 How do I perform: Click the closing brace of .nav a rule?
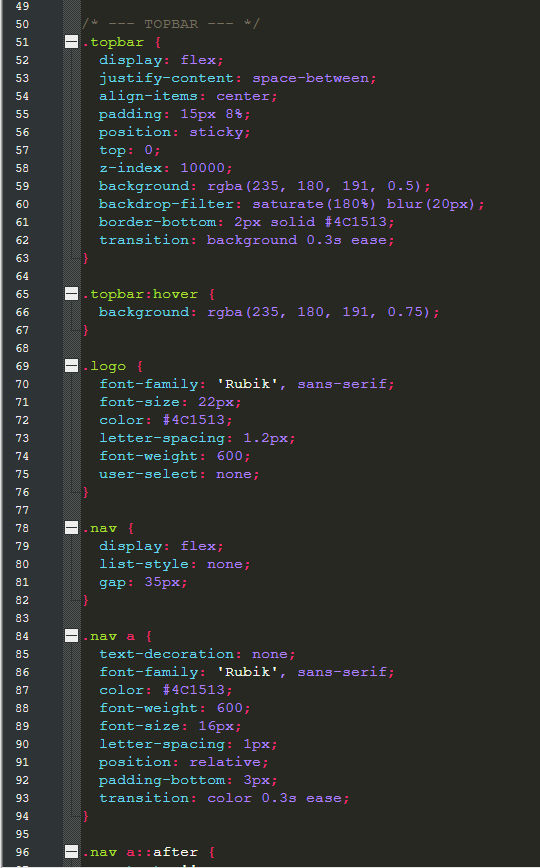click(85, 816)
